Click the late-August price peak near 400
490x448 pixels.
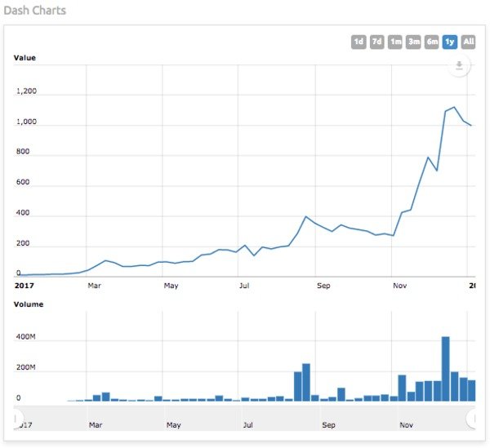point(306,216)
